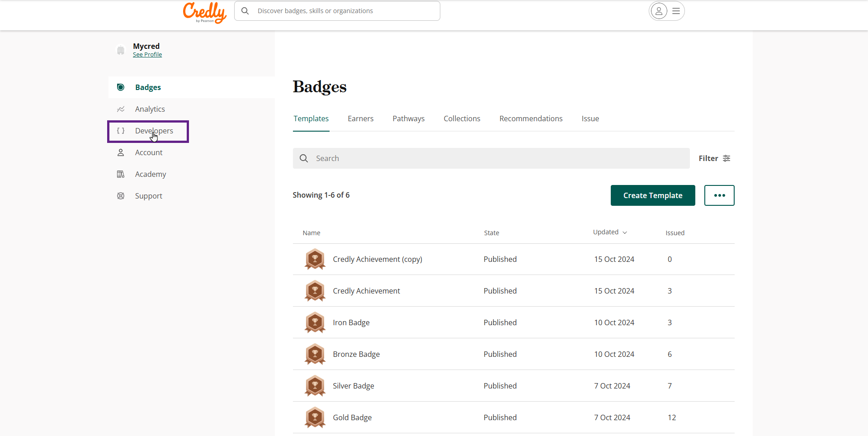
Task: Open the Pathways tab
Action: tap(408, 118)
